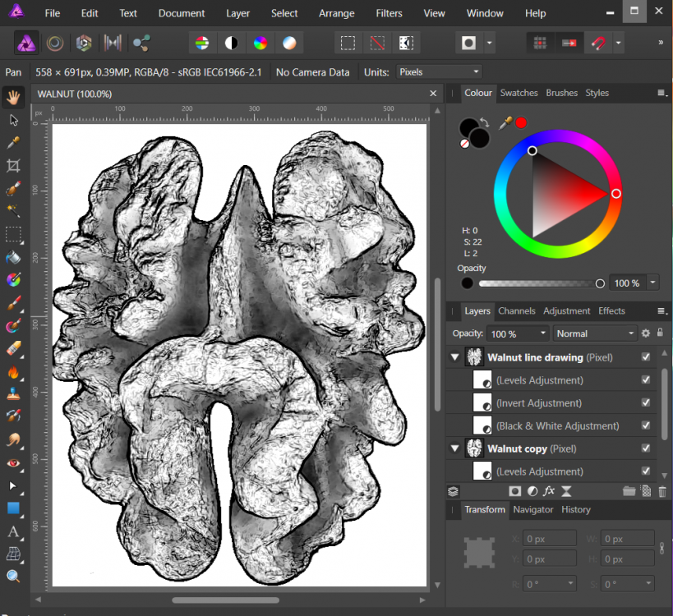Viewport: 673px width, 616px height.
Task: Select the Zoom magnifier tool
Action: pyautogui.click(x=13, y=577)
